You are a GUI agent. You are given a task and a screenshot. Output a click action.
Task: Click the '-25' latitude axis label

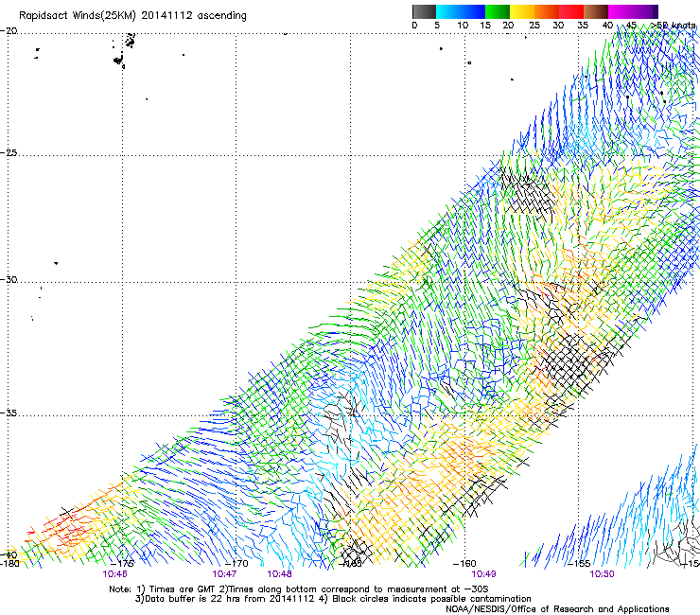tap(9, 152)
